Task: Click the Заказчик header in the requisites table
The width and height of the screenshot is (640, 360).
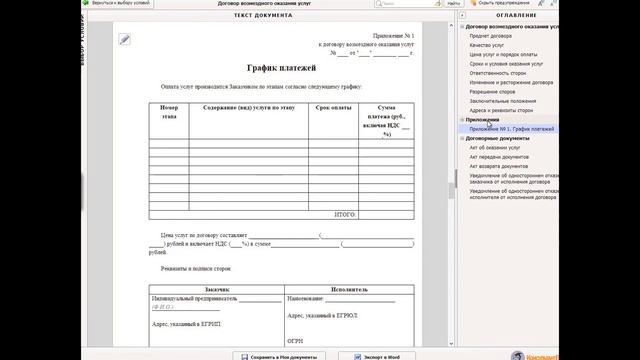Action: coord(217,289)
